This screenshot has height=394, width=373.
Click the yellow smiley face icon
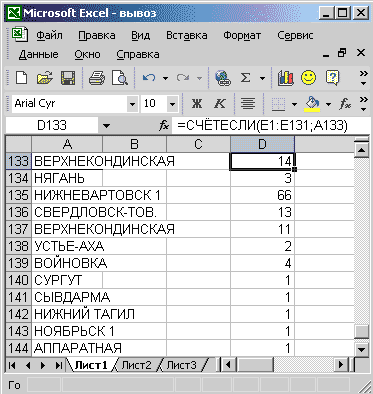[x=308, y=78]
